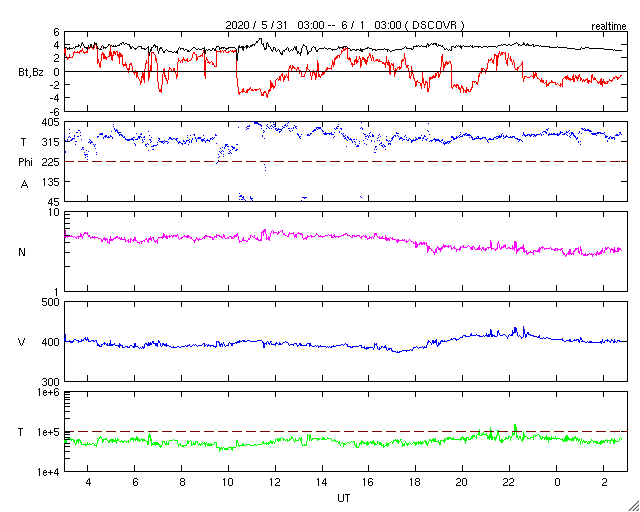The width and height of the screenshot is (640, 512).
Task: Click the 'Bt,Bz' axis label
Action: (31, 74)
